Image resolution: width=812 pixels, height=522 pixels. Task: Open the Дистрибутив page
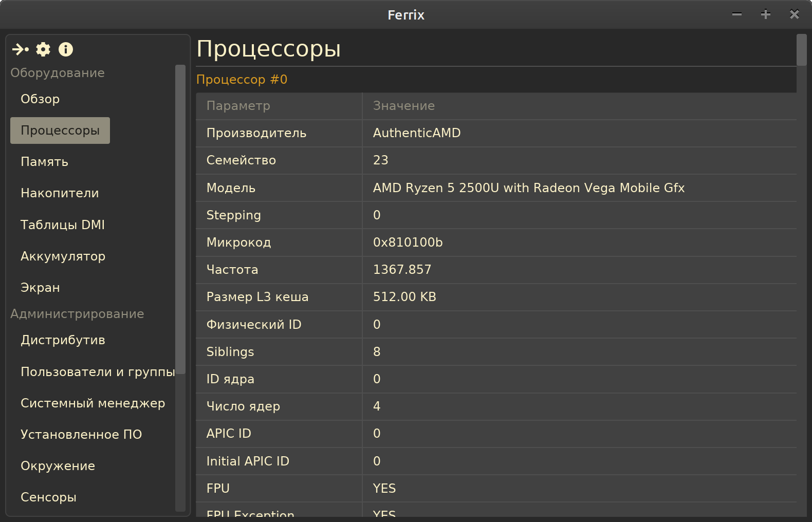63,340
